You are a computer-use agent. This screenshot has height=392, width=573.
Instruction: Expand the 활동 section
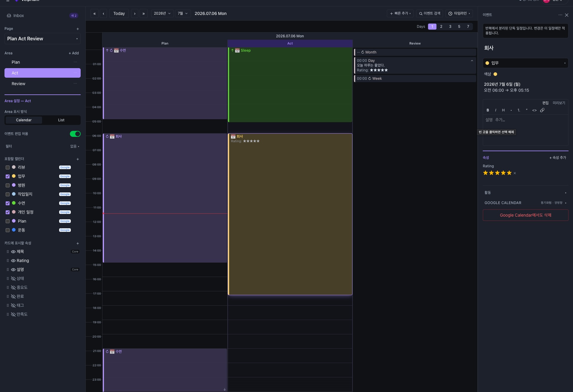click(x=525, y=193)
